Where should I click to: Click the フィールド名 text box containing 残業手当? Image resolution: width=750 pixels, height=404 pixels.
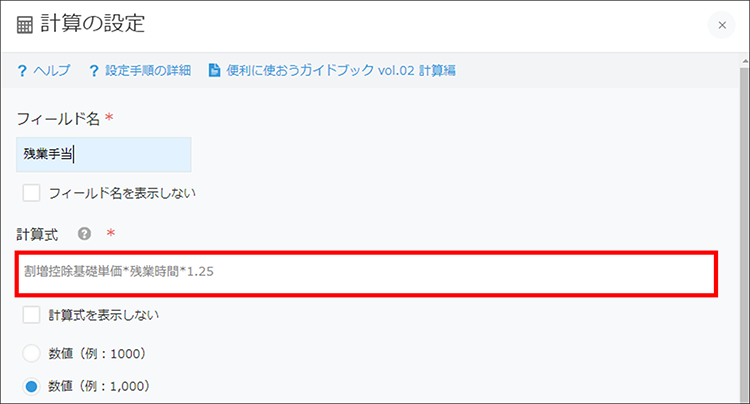104,154
